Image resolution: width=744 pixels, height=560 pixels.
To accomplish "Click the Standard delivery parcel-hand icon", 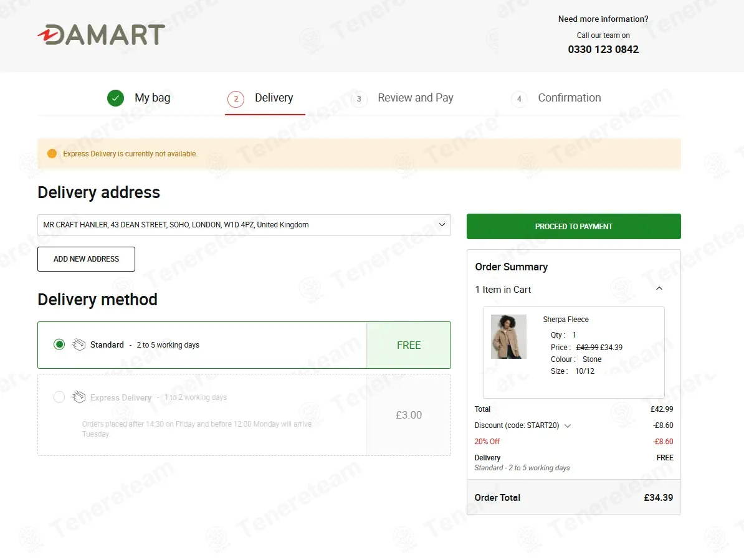I will [x=79, y=344].
